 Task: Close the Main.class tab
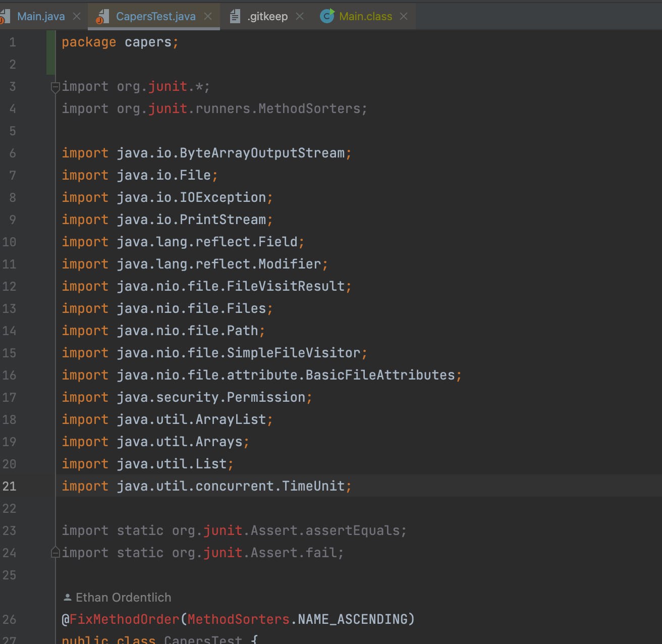click(x=404, y=17)
